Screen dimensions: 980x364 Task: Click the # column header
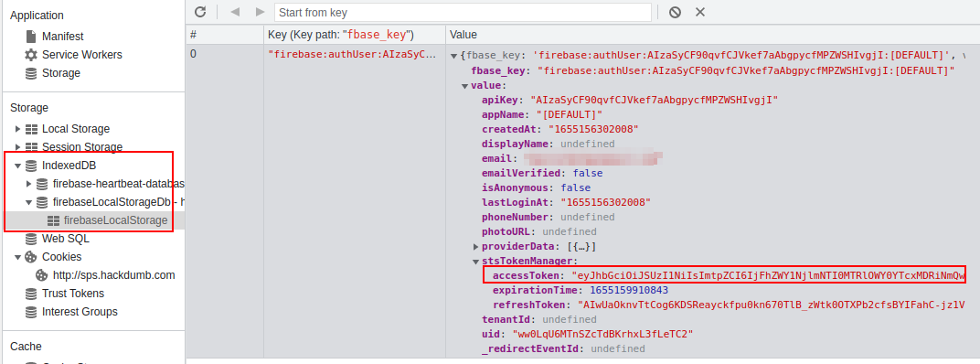click(x=224, y=34)
